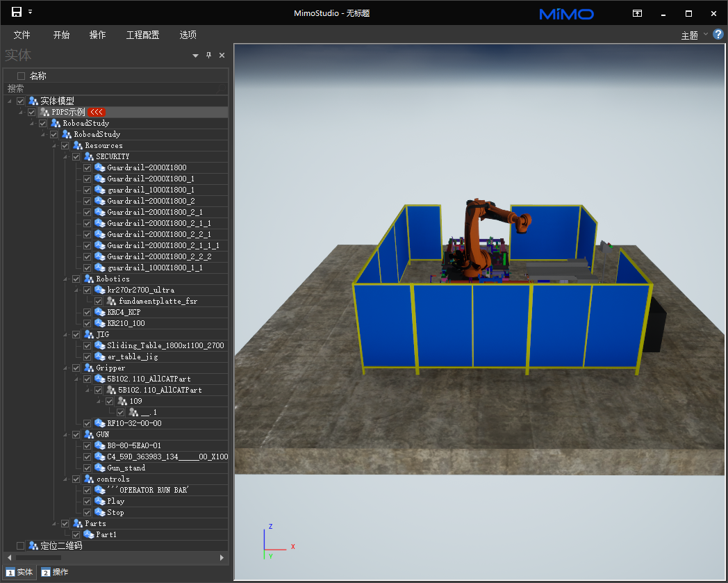This screenshot has width=728, height=583.
Task: Toggle the 名称 header checkbox
Action: pyautogui.click(x=21, y=76)
